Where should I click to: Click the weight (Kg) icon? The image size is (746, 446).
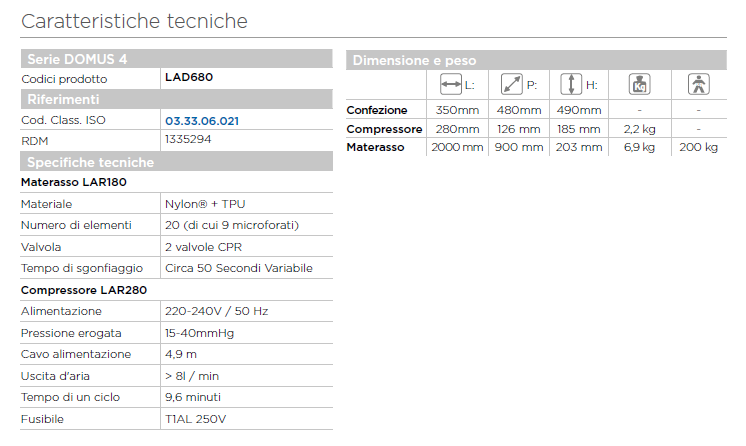638,85
